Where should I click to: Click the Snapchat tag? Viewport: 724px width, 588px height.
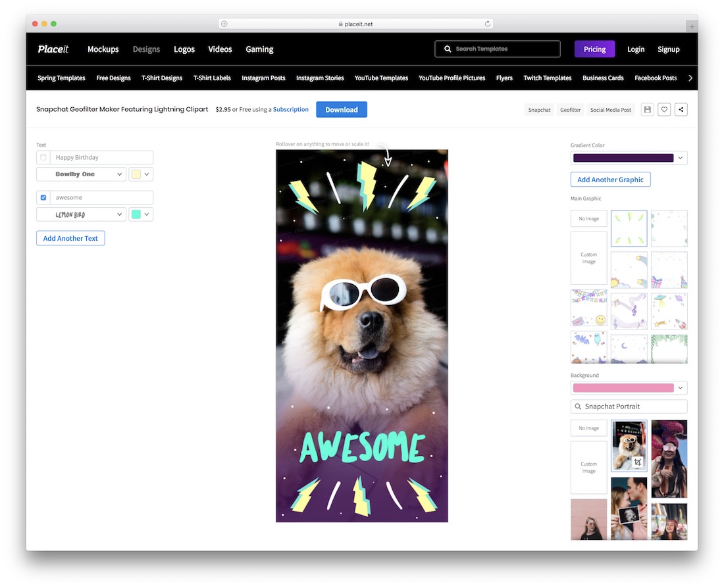539,110
